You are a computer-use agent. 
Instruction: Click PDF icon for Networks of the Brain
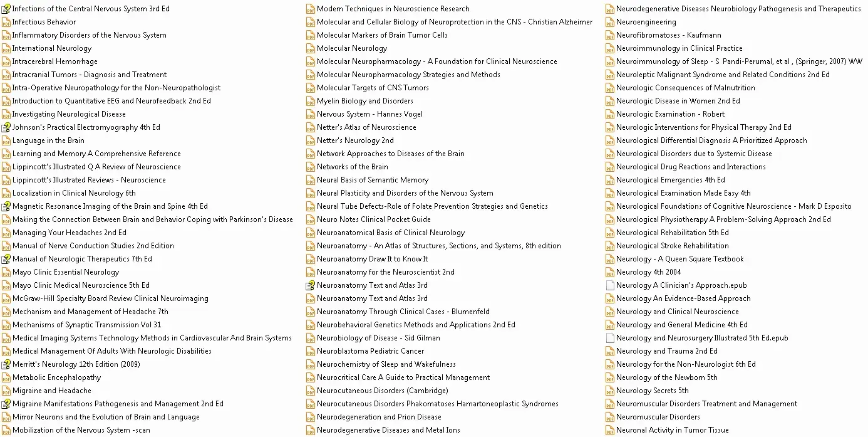pos(310,167)
